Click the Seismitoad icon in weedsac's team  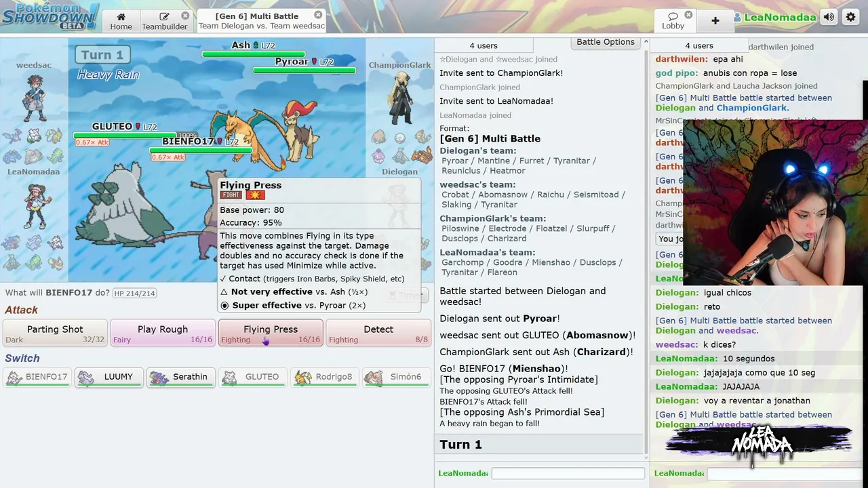12,157
